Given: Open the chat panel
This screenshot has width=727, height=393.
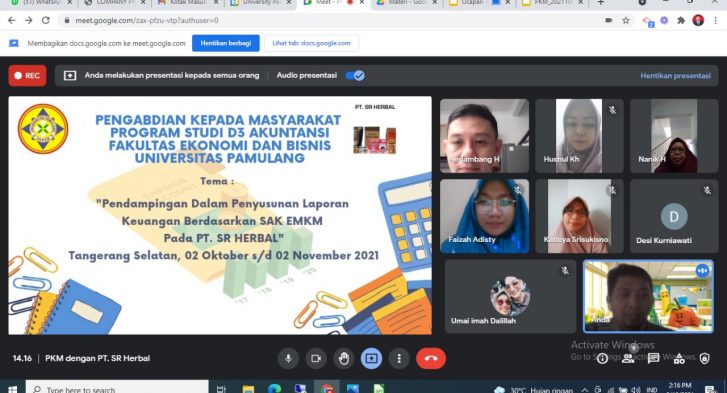Looking at the screenshot, I should pos(653,358).
